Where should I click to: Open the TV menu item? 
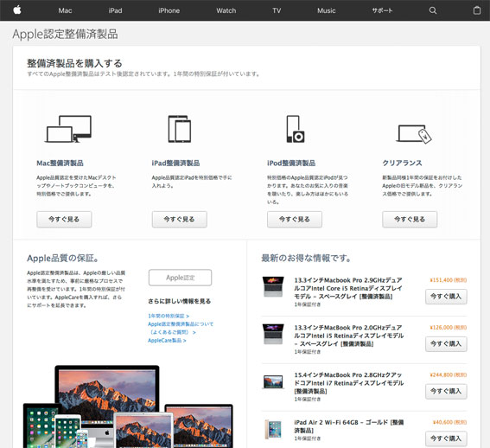point(277,10)
